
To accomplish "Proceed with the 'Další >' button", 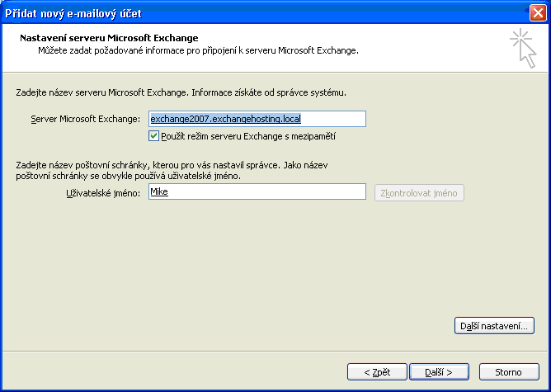I will (439, 372).
